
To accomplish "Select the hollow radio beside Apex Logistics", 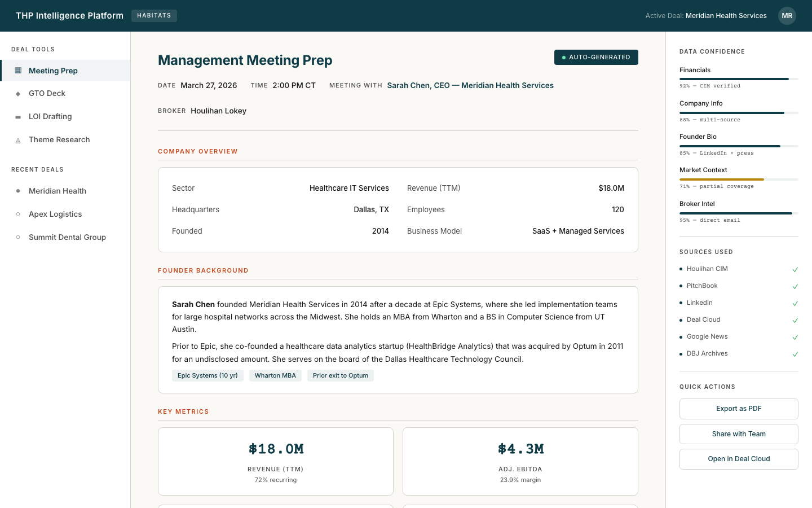I will (17, 214).
